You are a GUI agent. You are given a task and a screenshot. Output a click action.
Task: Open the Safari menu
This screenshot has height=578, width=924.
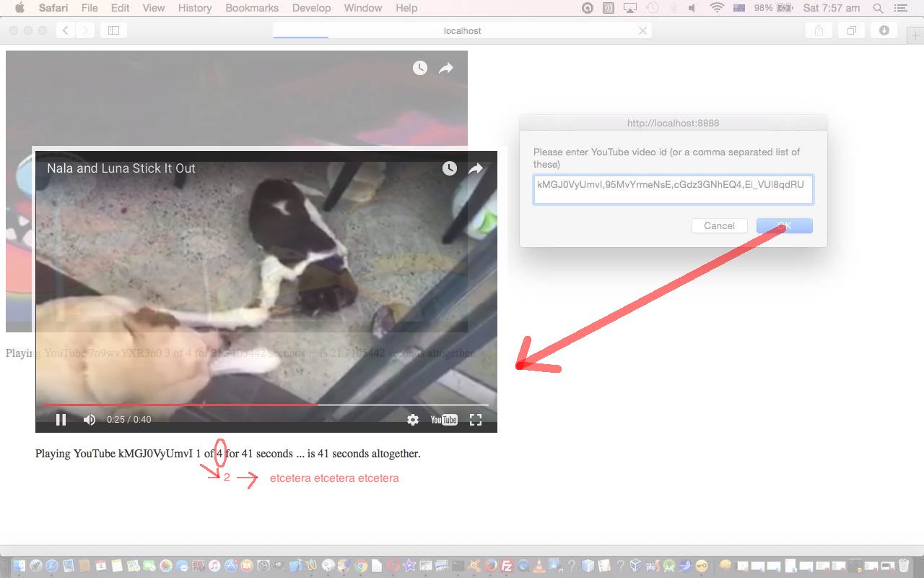click(x=53, y=8)
